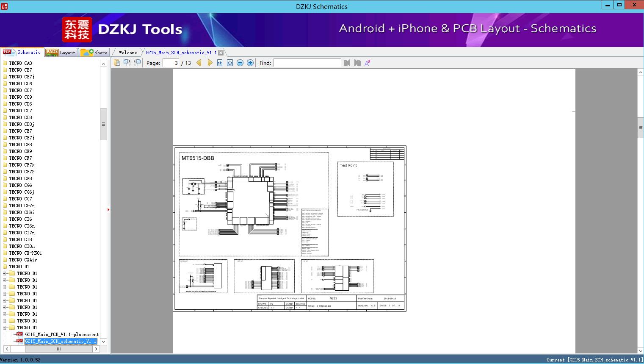Image resolution: width=644 pixels, height=364 pixels.
Task: Click the clipboard document icon in the PDF toolbar
Action: [117, 63]
